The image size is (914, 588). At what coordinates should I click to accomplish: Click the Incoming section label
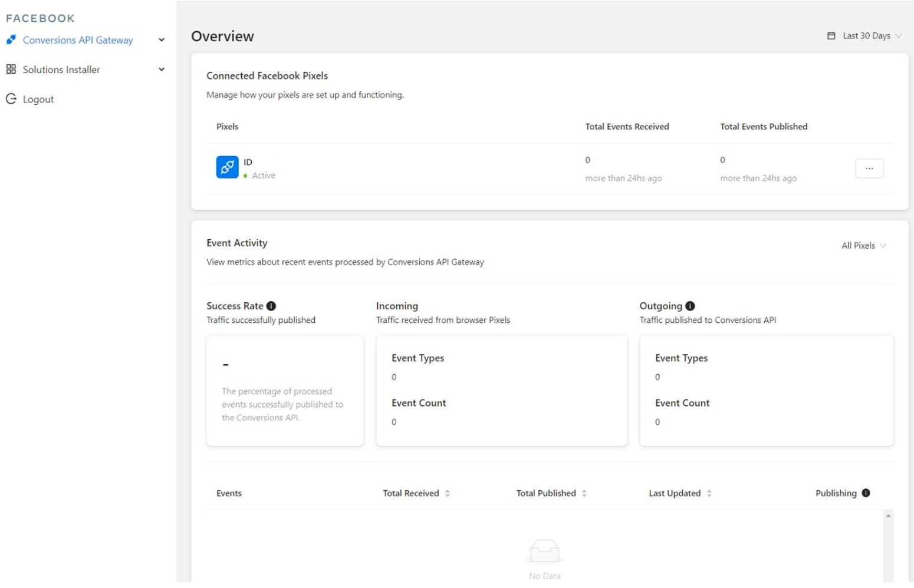pos(397,306)
